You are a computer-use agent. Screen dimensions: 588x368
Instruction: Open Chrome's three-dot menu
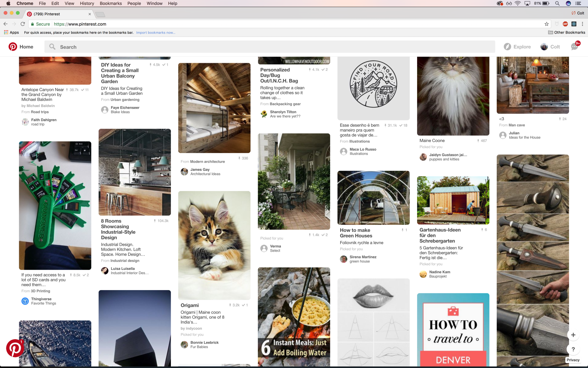pyautogui.click(x=582, y=24)
